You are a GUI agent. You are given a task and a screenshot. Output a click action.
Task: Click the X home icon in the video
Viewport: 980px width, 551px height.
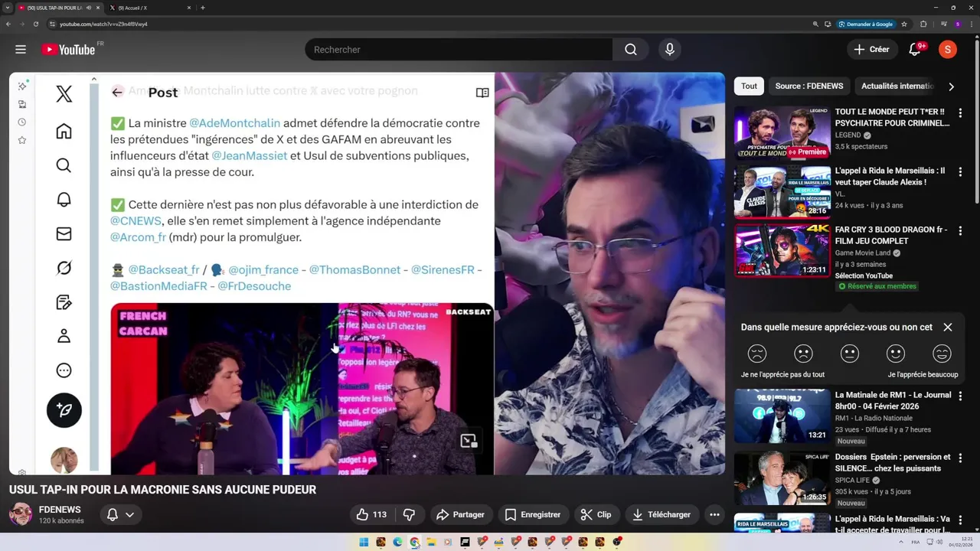[64, 131]
